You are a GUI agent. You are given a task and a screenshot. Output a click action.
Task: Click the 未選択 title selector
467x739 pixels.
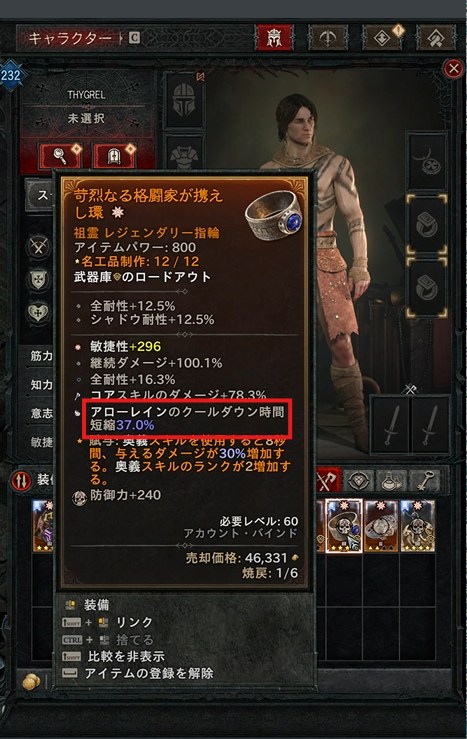coord(86,118)
